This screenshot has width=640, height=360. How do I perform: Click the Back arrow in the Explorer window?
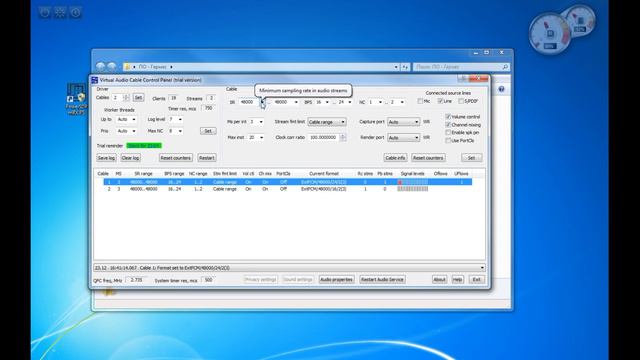(x=101, y=67)
